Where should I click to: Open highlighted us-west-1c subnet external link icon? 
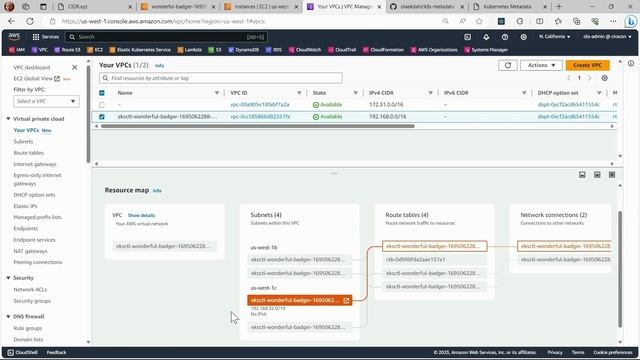pyautogui.click(x=346, y=300)
